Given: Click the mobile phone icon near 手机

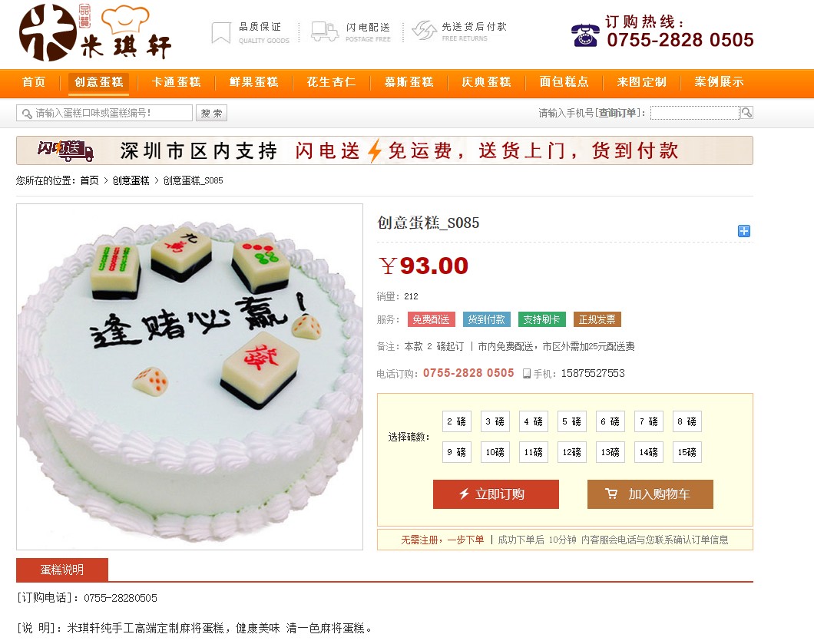Looking at the screenshot, I should pyautogui.click(x=526, y=374).
